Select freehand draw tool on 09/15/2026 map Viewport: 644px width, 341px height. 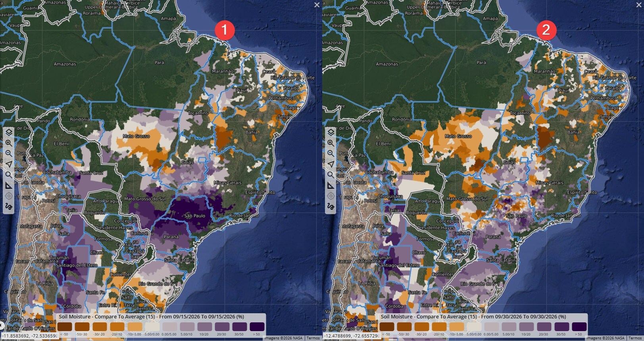click(8, 207)
